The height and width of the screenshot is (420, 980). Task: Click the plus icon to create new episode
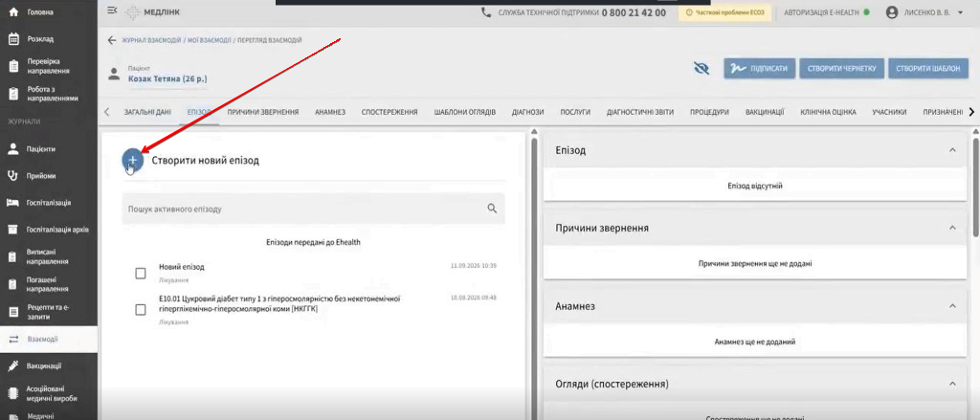(x=132, y=160)
